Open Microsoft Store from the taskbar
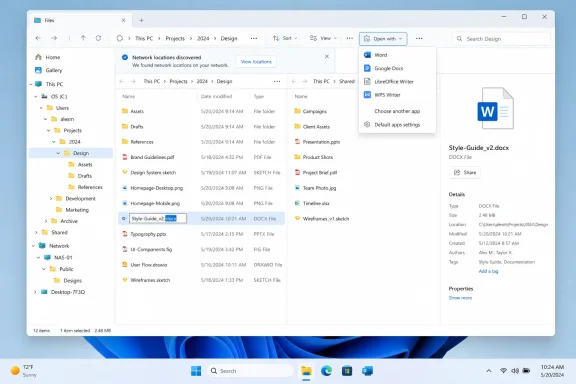576x384 pixels. (347, 371)
